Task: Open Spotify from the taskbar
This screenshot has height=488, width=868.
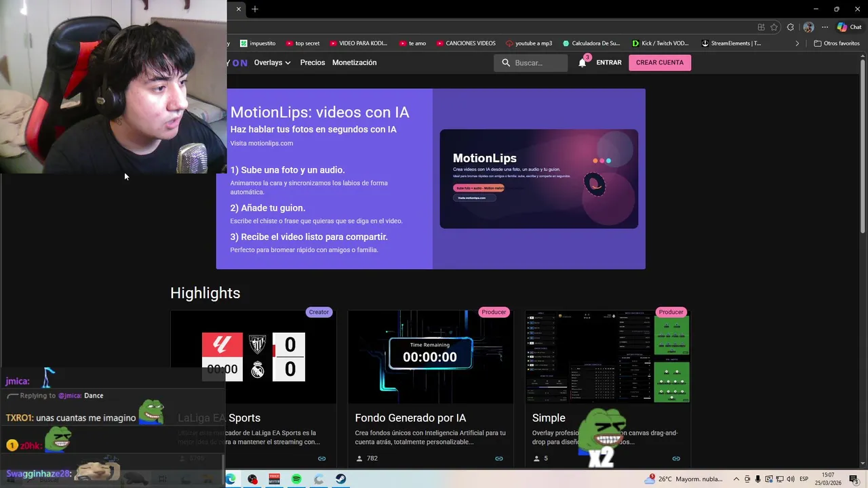Action: pyautogui.click(x=296, y=479)
